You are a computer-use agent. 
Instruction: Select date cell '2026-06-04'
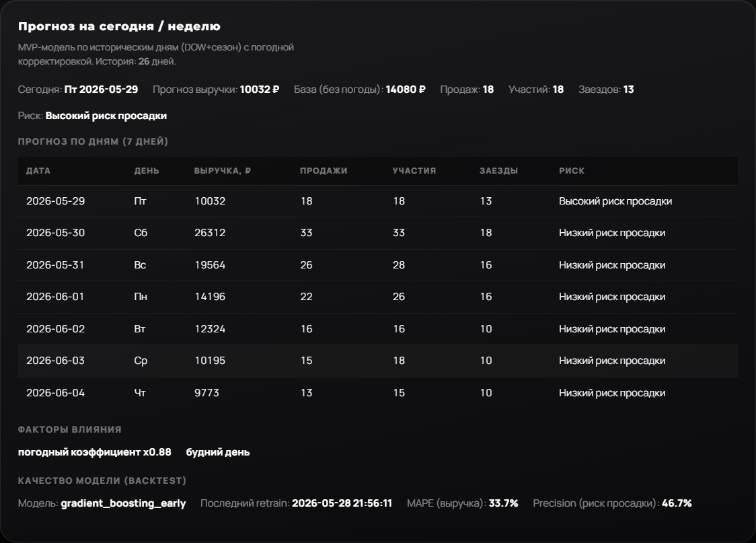55,393
